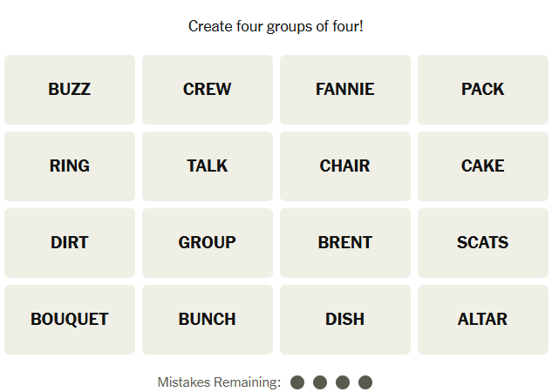Select the DISH word card
The image size is (552, 392).
pos(345,320)
